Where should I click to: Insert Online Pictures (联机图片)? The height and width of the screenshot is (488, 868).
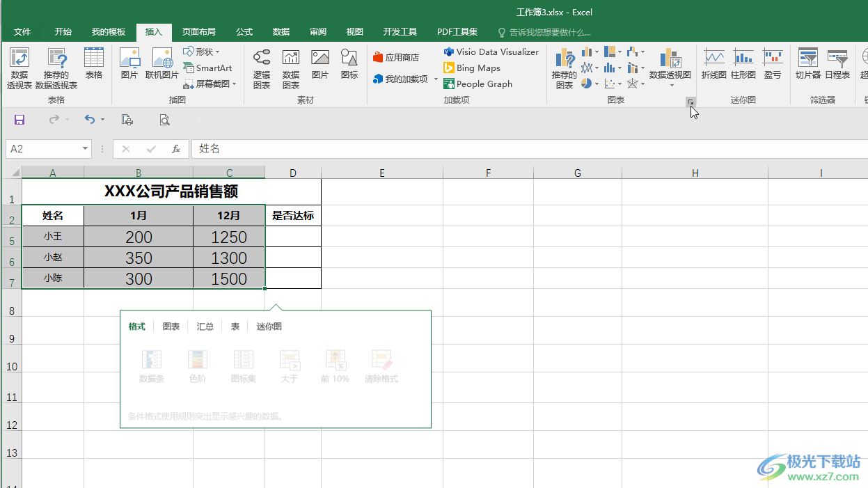[x=162, y=63]
